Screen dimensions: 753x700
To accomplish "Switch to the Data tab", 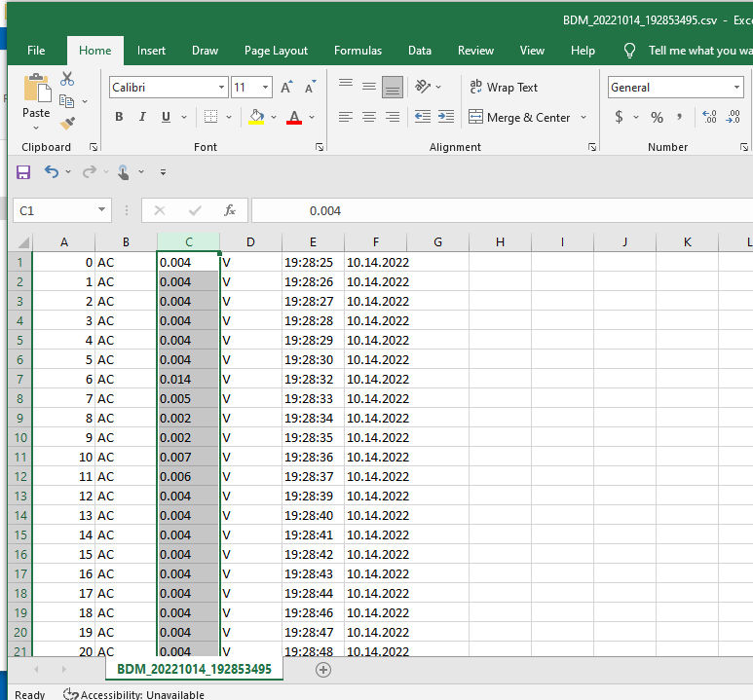I will (x=420, y=51).
